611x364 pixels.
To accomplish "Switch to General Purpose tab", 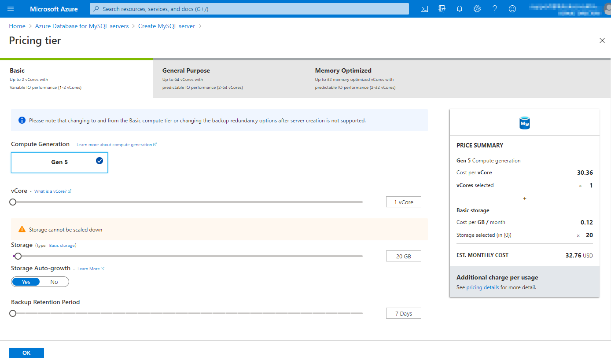I will [x=229, y=79].
